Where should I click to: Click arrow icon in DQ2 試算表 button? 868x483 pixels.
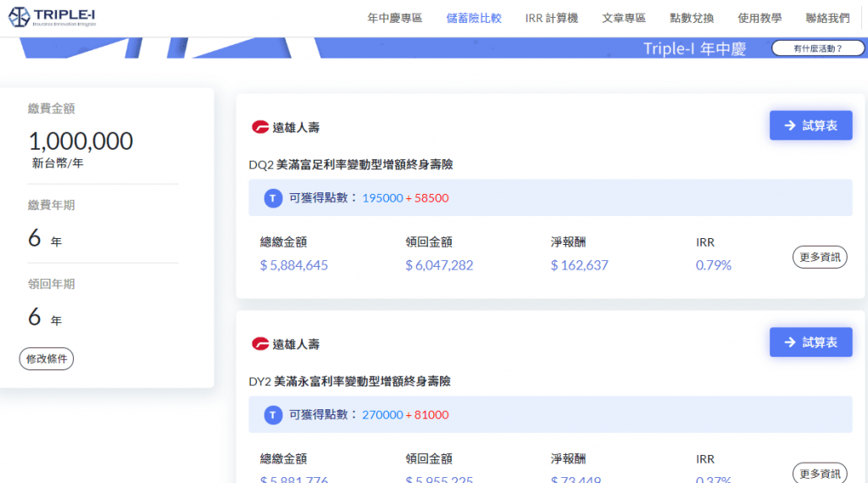tap(790, 125)
